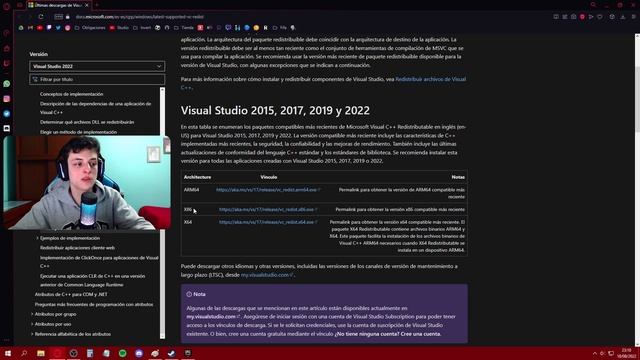640x360 pixels.
Task: Open Preguntas más frecuentes de programación con atributos
Action: click(x=94, y=304)
